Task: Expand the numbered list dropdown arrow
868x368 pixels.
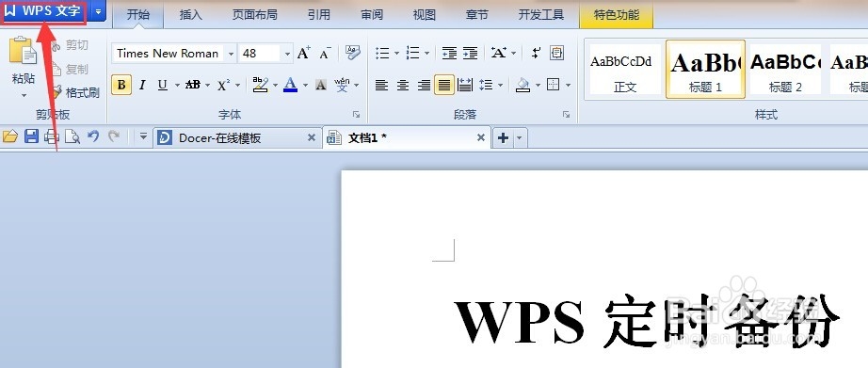Action: click(x=426, y=53)
